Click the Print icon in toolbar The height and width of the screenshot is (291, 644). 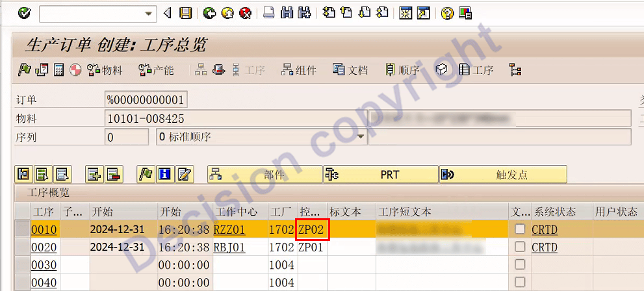(268, 13)
